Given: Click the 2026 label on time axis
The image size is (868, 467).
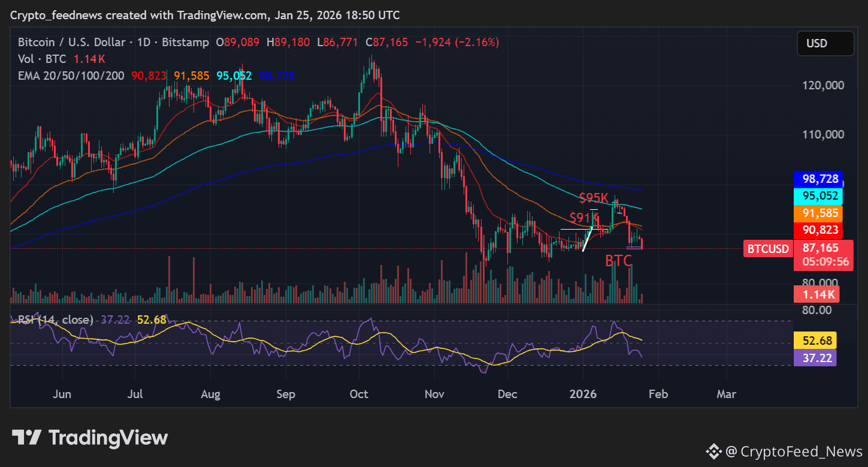Looking at the screenshot, I should tap(583, 394).
